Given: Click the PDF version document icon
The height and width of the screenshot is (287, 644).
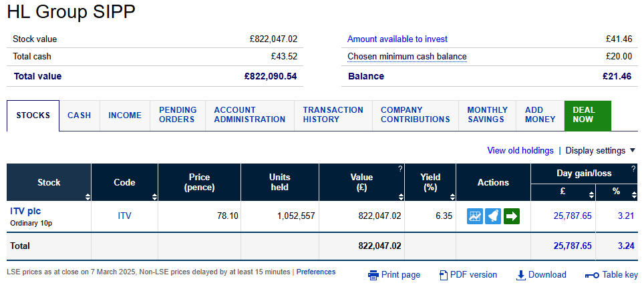Looking at the screenshot, I should (x=444, y=275).
